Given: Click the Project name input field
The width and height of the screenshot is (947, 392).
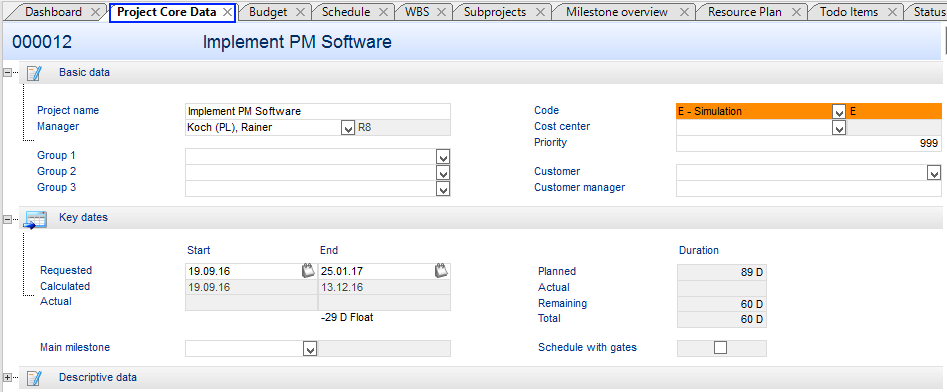Looking at the screenshot, I should coord(318,111).
